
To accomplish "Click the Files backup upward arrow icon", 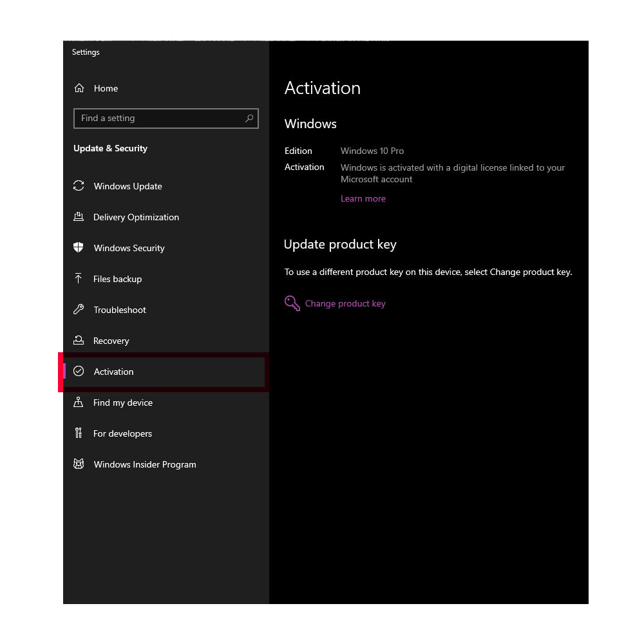I will click(79, 279).
